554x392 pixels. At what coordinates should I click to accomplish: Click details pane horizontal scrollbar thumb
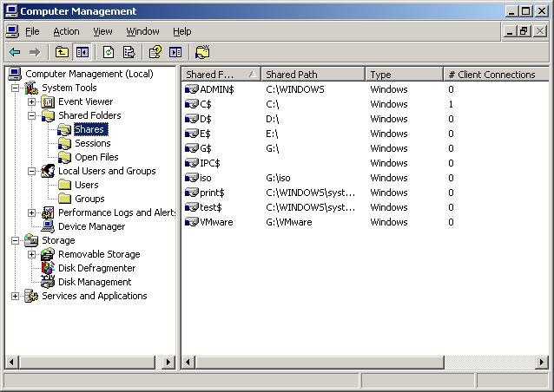320,362
